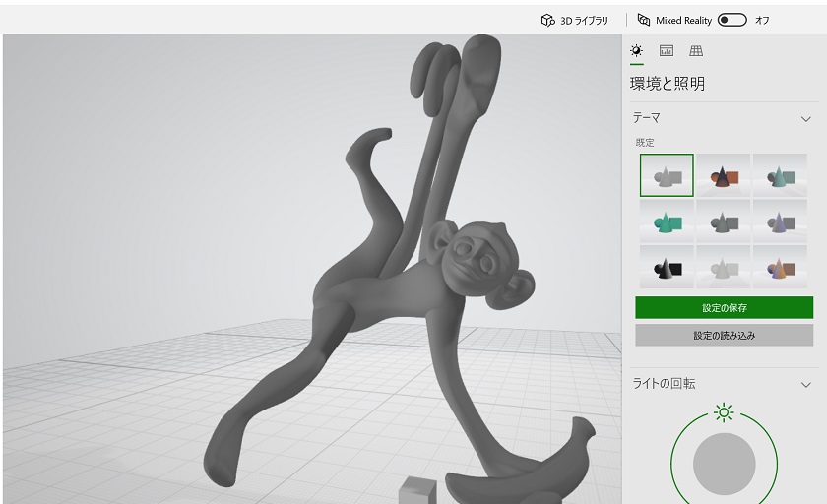The height and width of the screenshot is (504, 827).
Task: Pick the teal cone theme in the top row
Action: click(x=781, y=175)
